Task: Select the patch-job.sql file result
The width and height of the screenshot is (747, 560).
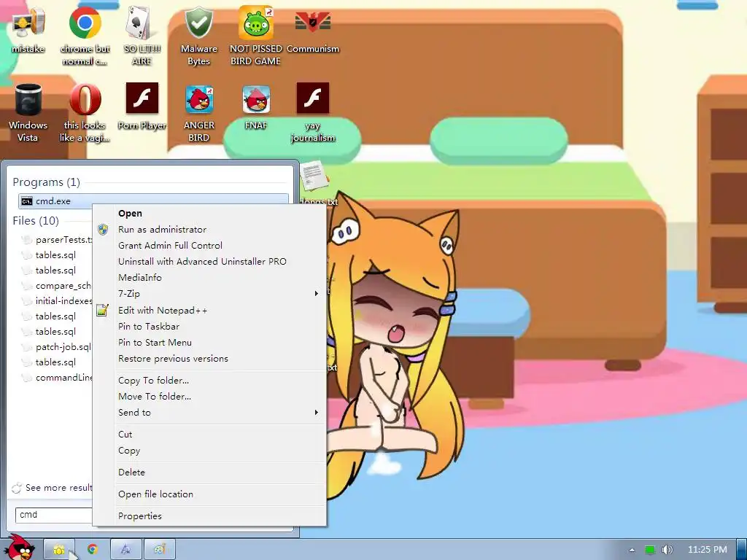Action: [57, 347]
